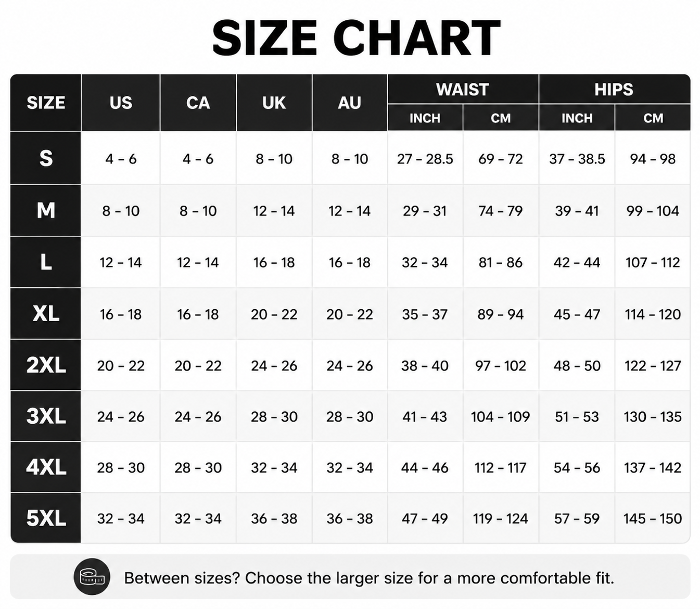Select the WAIST column header

click(463, 89)
